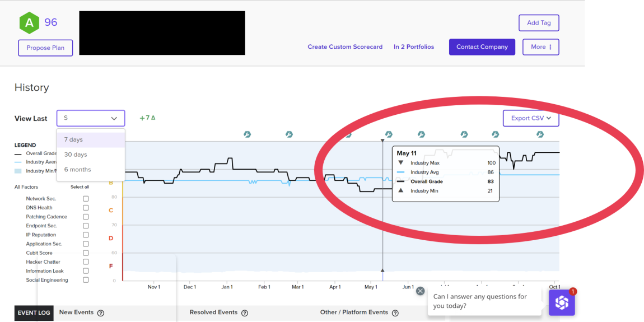Open the In 2 Portfolios link
Image resolution: width=644 pixels, height=322 pixels.
pyautogui.click(x=414, y=47)
